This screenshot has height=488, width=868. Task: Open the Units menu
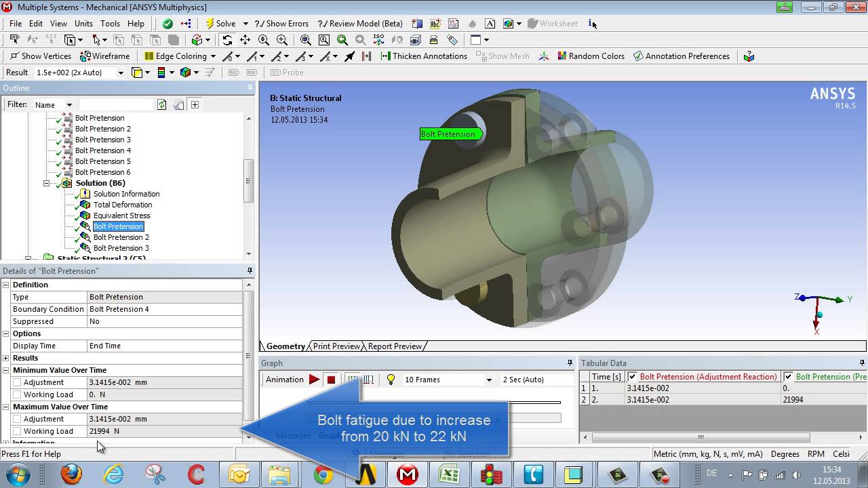(83, 24)
